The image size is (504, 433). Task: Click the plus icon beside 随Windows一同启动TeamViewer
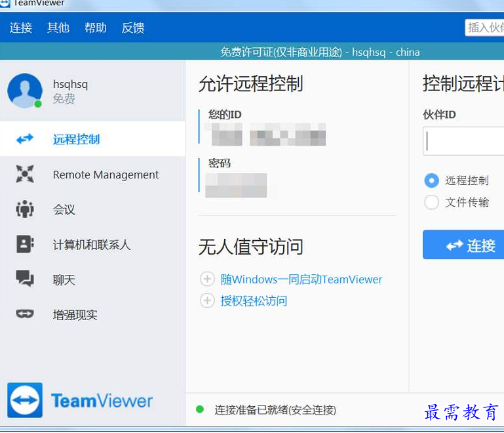(x=207, y=279)
